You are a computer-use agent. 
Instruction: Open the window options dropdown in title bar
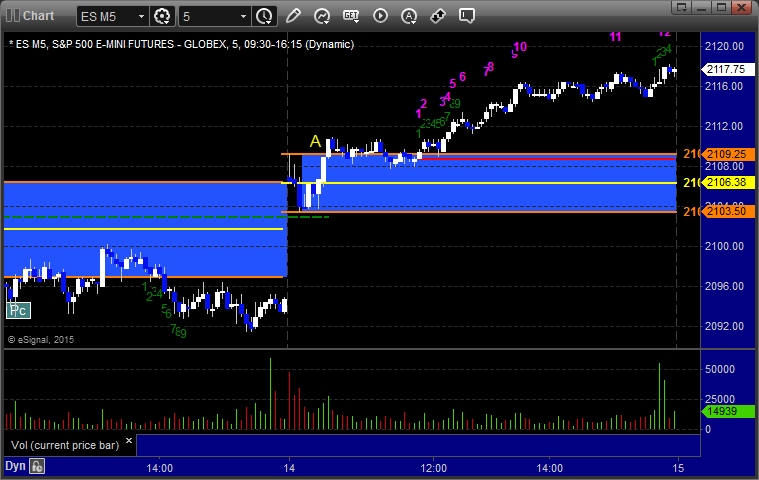(682, 7)
